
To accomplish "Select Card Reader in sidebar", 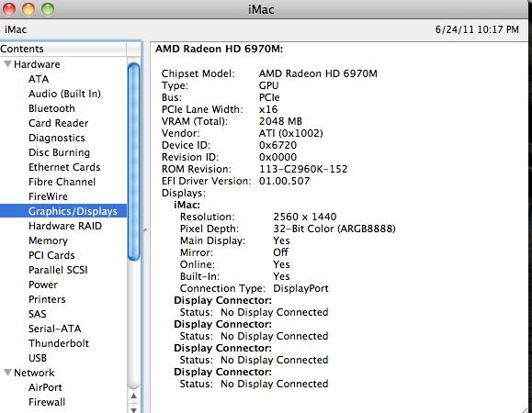I will coord(59,123).
